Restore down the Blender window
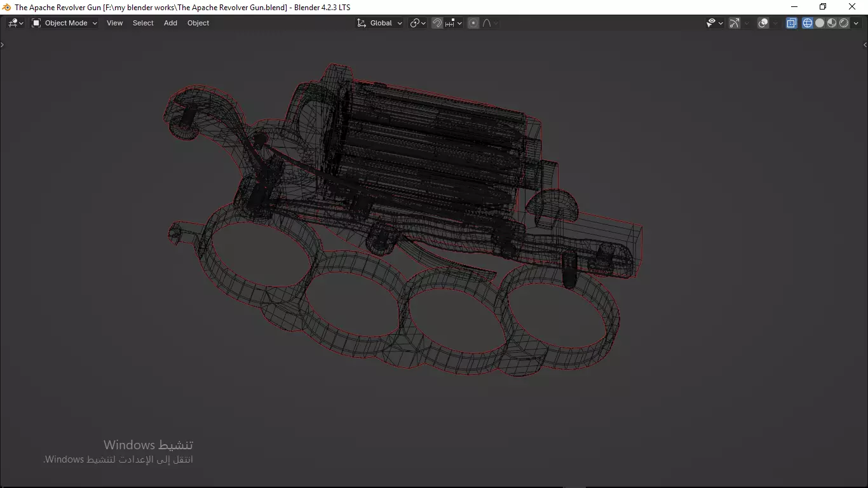This screenshot has width=868, height=488. (x=823, y=7)
